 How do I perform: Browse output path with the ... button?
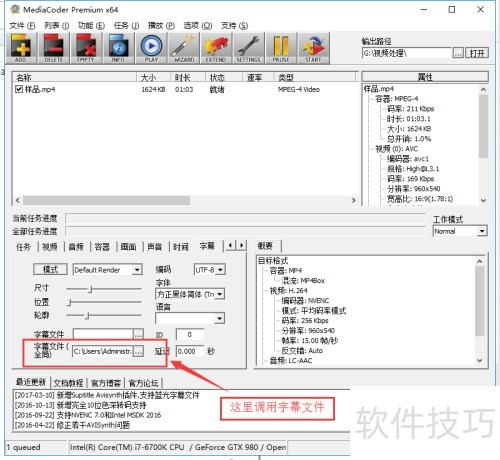[x=458, y=53]
